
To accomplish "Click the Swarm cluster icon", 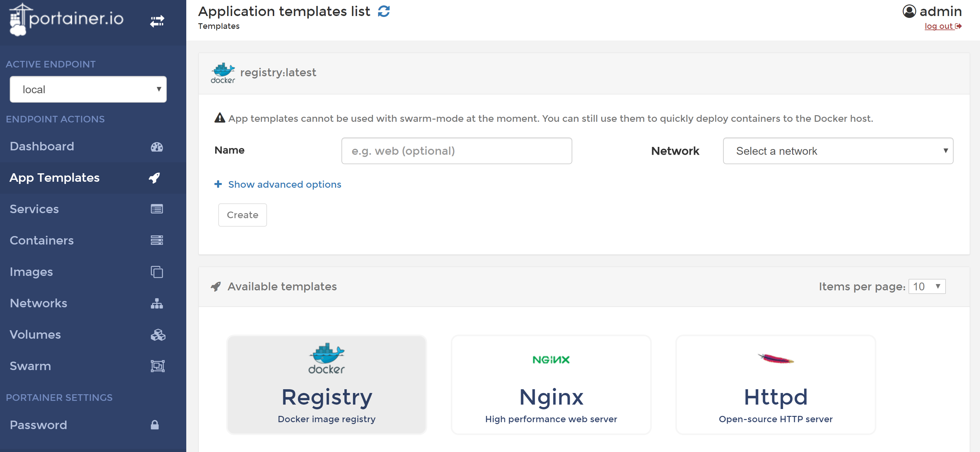I will click(x=157, y=366).
